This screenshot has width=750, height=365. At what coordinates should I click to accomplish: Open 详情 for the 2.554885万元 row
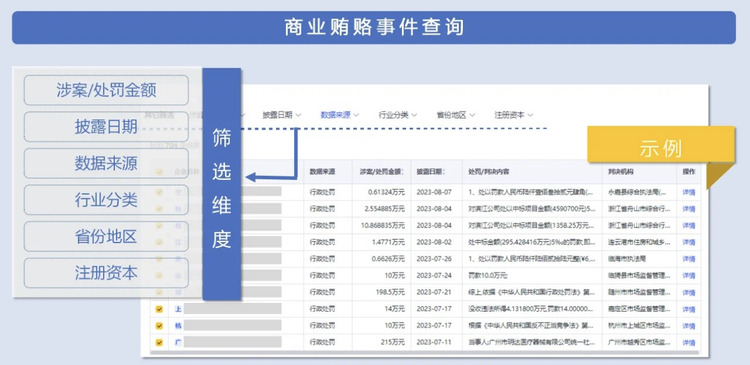[x=688, y=209]
